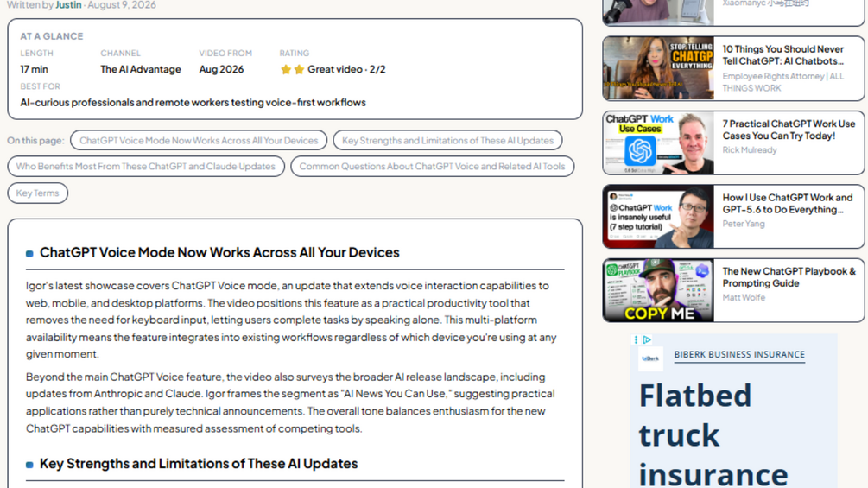Jump to Who Benefits Most section
The height and width of the screenshot is (488, 868).
(x=146, y=166)
